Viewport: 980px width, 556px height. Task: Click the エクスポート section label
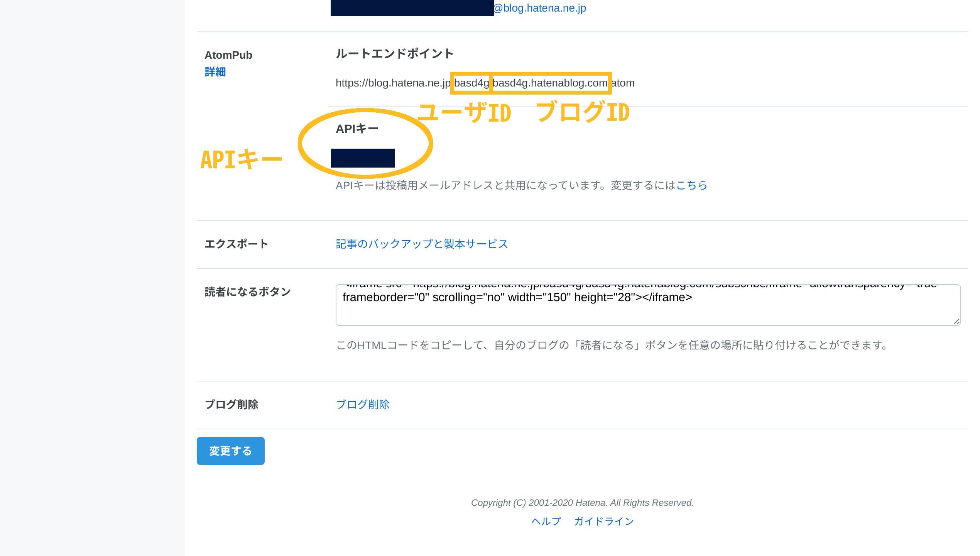pos(236,244)
